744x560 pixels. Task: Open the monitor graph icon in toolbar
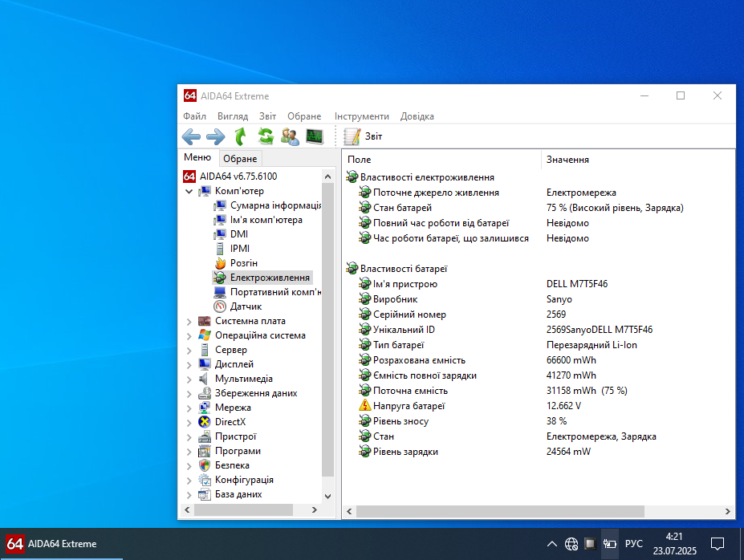pyautogui.click(x=314, y=136)
